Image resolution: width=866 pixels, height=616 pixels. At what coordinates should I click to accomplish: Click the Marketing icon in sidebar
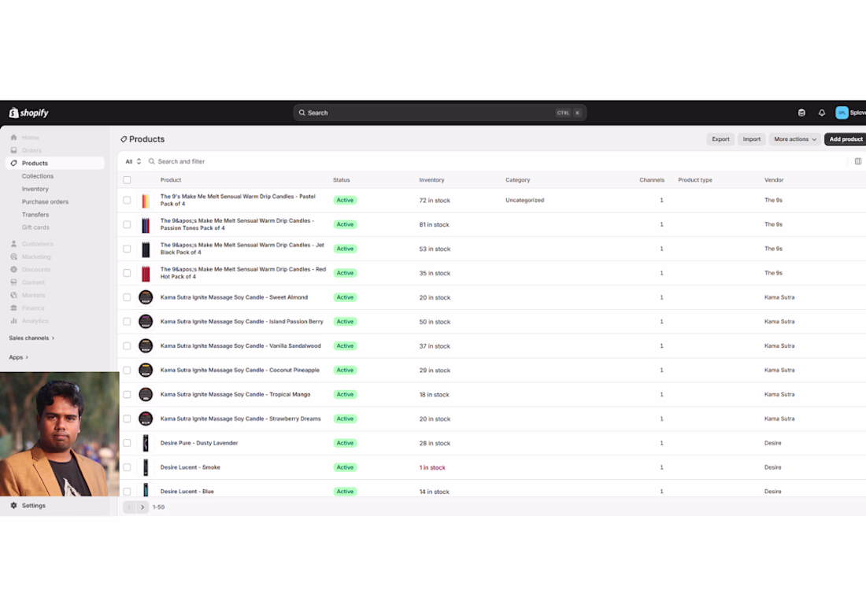click(x=14, y=256)
